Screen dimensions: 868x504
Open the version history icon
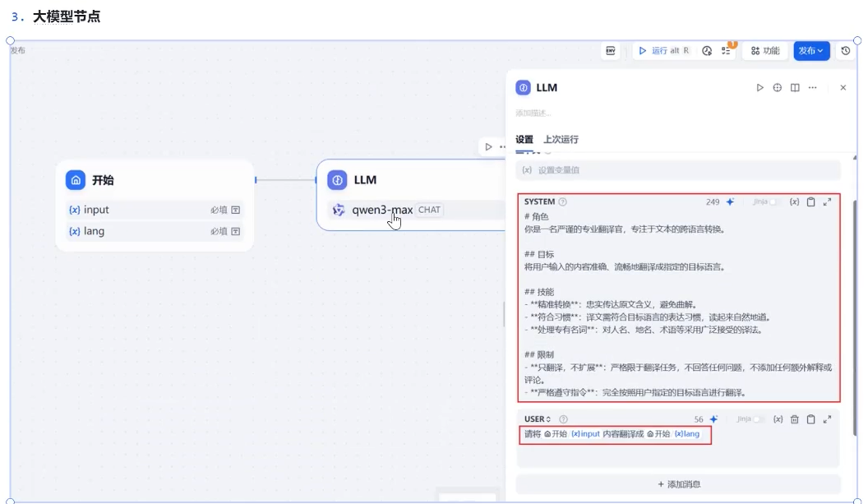tap(845, 51)
